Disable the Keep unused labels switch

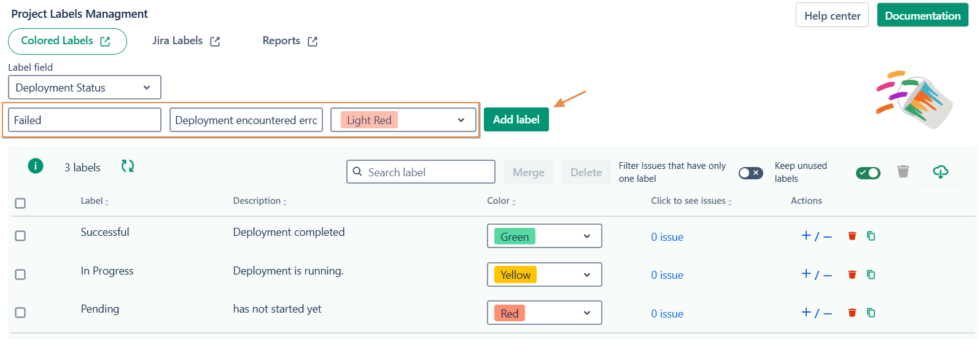[868, 173]
